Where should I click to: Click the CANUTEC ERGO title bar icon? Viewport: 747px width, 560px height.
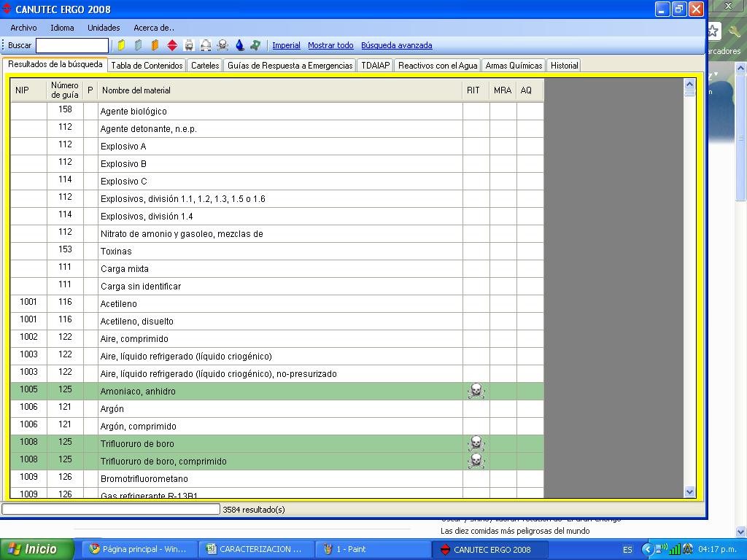[x=7, y=9]
